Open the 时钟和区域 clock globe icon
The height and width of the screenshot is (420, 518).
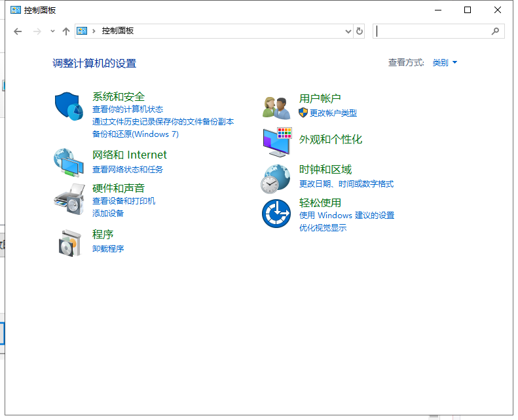coord(276,179)
